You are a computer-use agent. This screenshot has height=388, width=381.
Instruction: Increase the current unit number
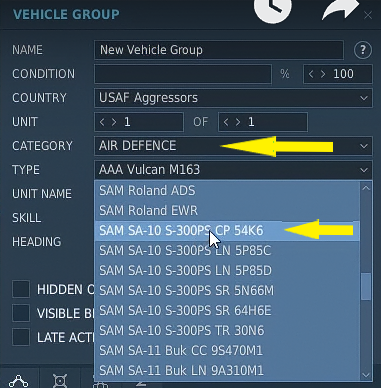click(x=114, y=122)
